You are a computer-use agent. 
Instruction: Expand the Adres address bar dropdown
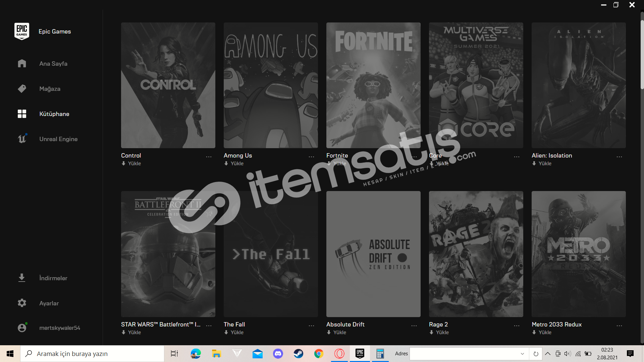click(522, 354)
